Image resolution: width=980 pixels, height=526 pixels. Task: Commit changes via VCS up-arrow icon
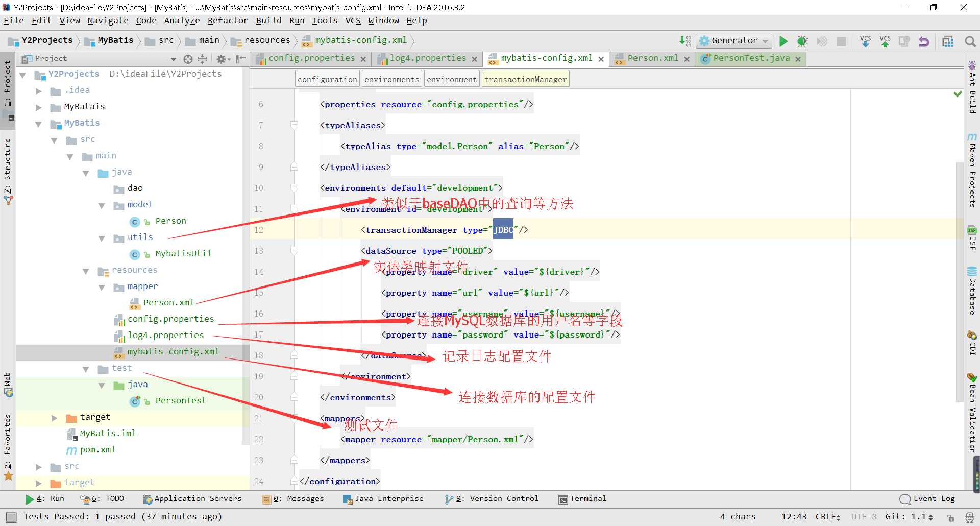tap(885, 41)
